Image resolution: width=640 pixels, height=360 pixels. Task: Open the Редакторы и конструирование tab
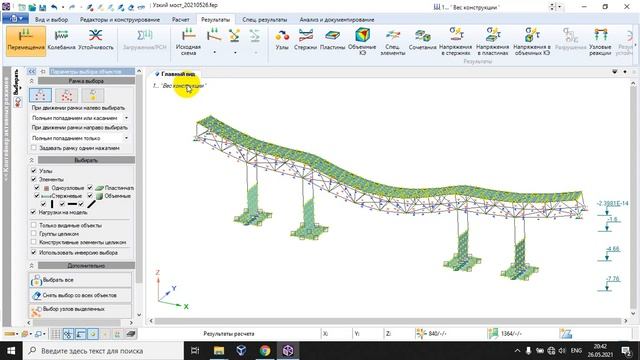(120, 20)
